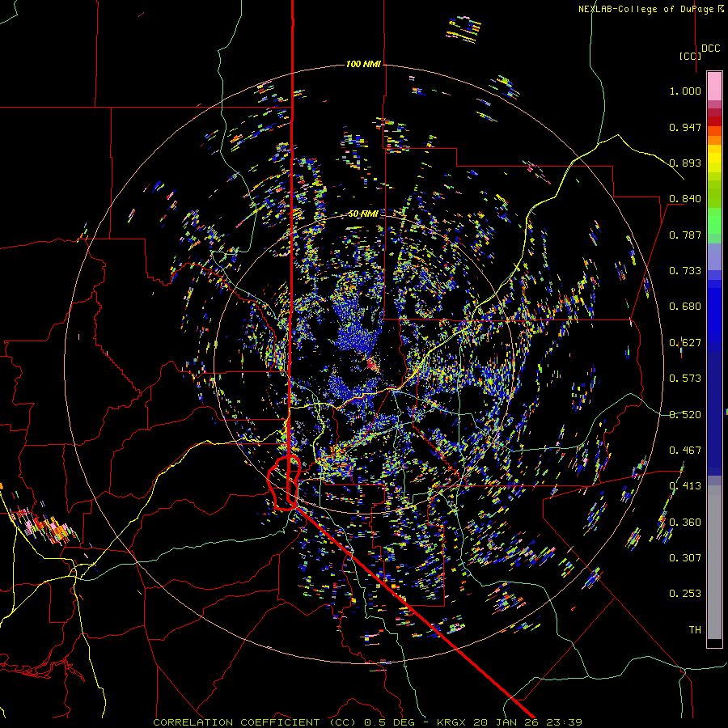Select the 0.627 color scale value

click(x=685, y=343)
